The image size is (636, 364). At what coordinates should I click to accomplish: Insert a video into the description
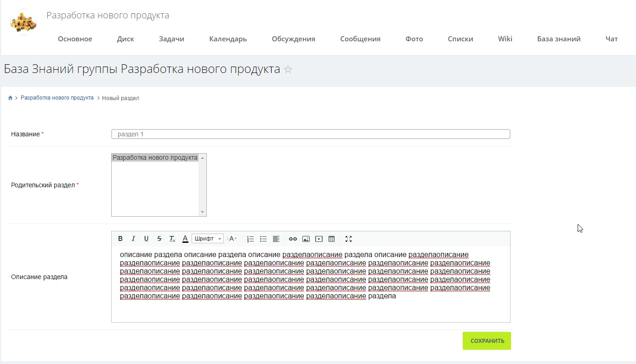(x=319, y=239)
